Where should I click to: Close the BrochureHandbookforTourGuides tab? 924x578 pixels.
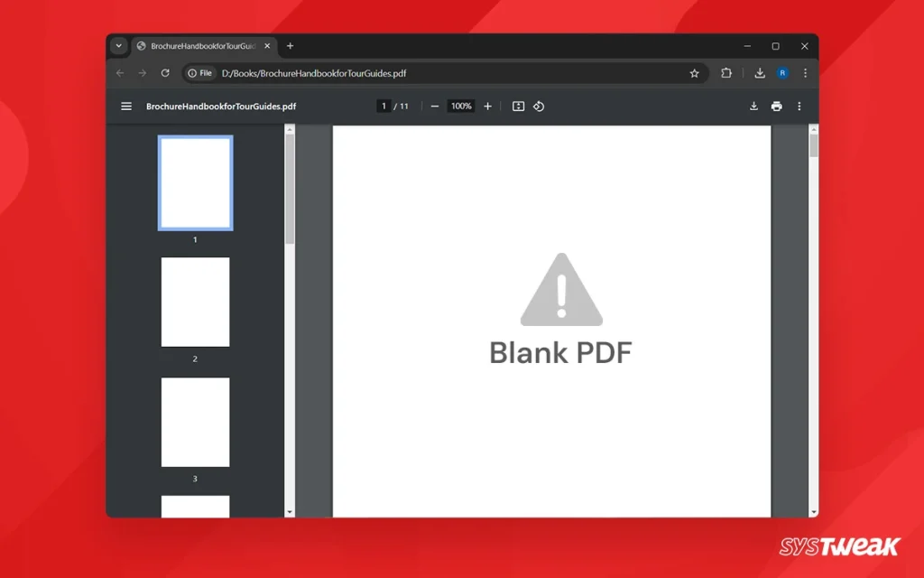pyautogui.click(x=267, y=46)
